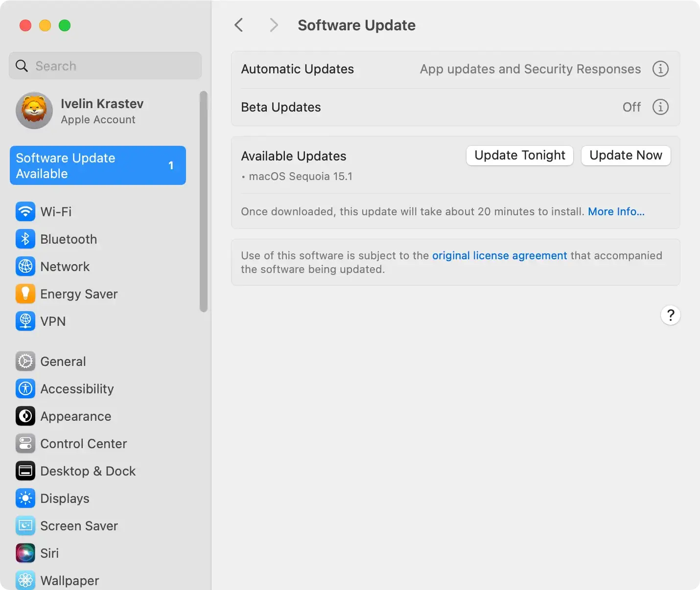Open the Displays sun icon
This screenshot has height=590, width=700.
pos(25,499)
